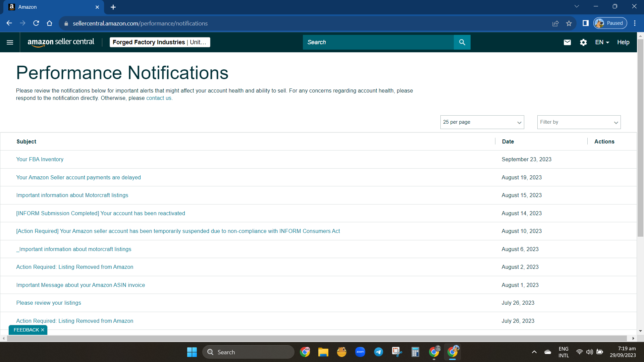Click the ENG INTL language indicator
Screen dimensions: 644x362
[x=563, y=352]
